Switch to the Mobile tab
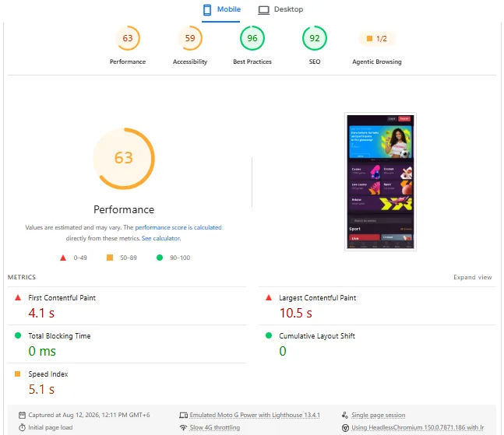The height and width of the screenshot is (435, 504). (x=221, y=9)
